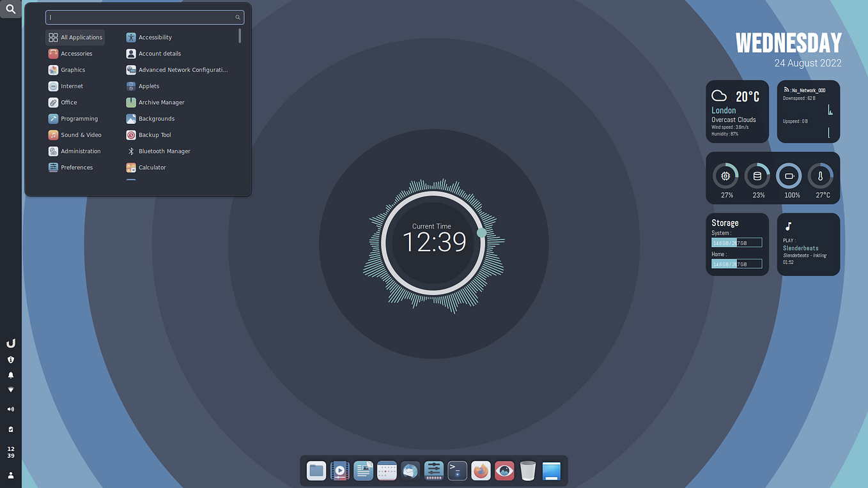This screenshot has width=868, height=488.
Task: Launch Thunderbird mail from the dock
Action: [x=410, y=471]
